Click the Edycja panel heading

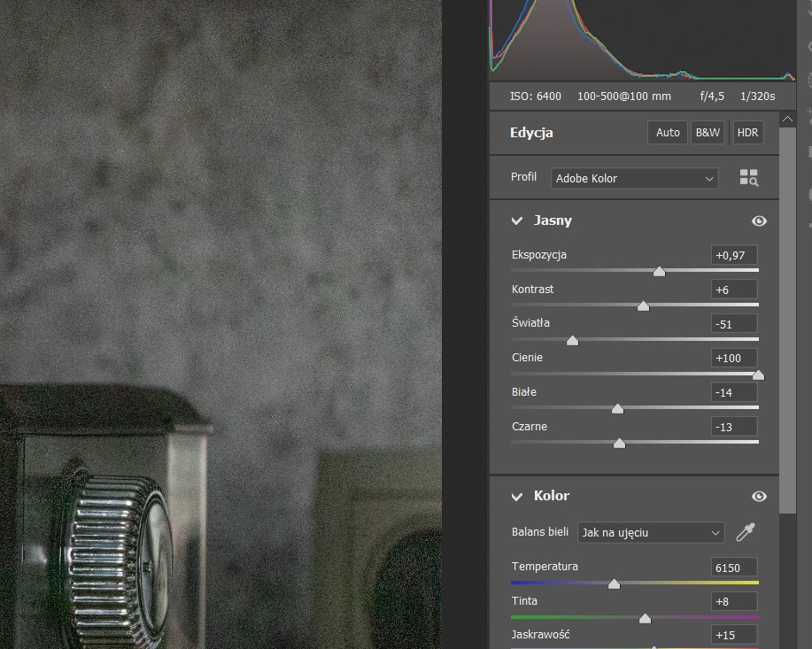pyautogui.click(x=531, y=133)
